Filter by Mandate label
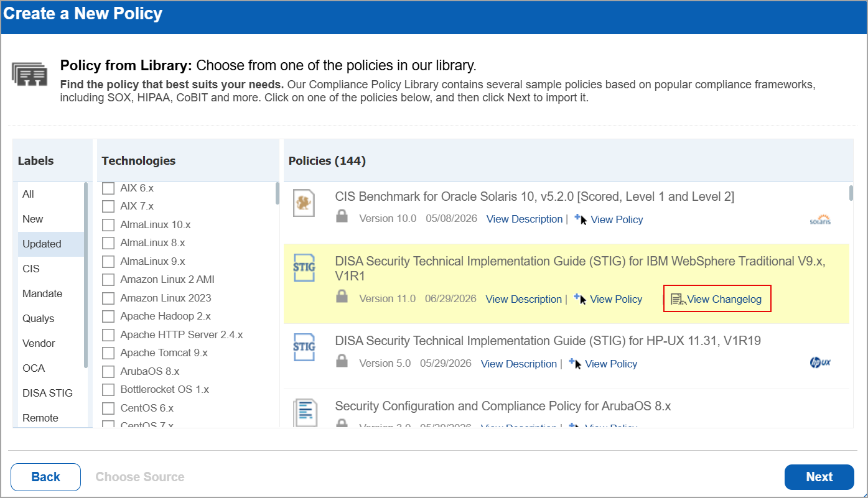This screenshot has height=498, width=868. tap(50, 293)
